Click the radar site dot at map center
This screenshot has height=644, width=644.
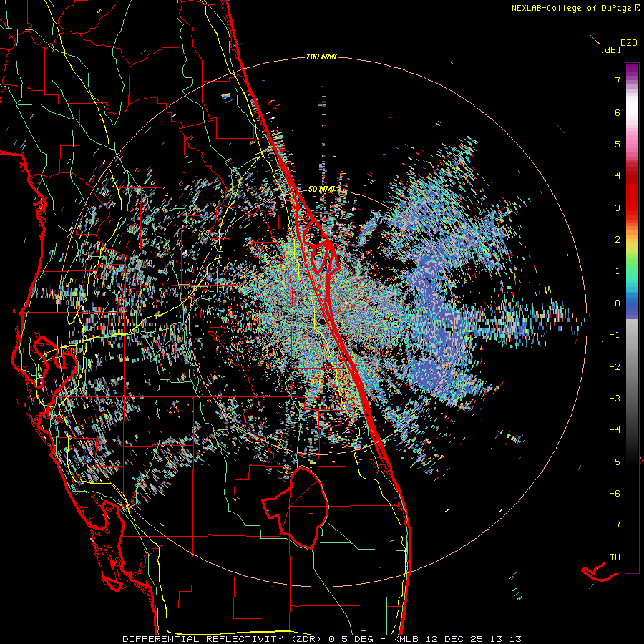[321, 323]
